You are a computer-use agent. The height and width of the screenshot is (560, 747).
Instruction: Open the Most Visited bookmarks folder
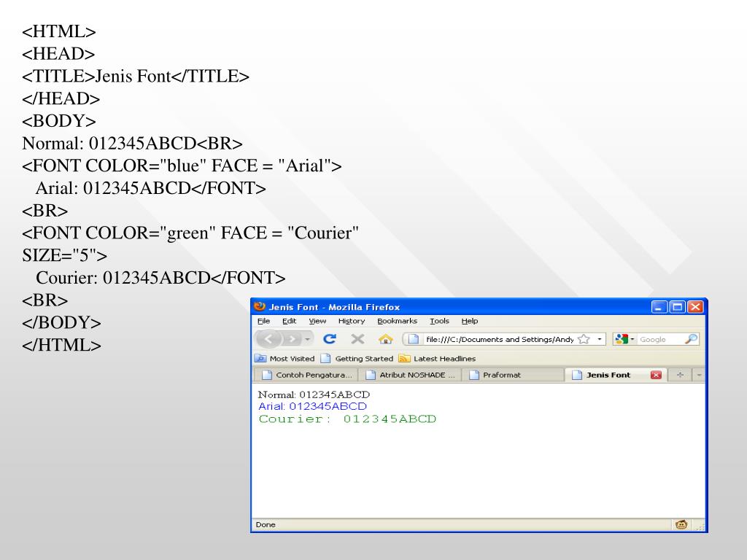pyautogui.click(x=285, y=359)
